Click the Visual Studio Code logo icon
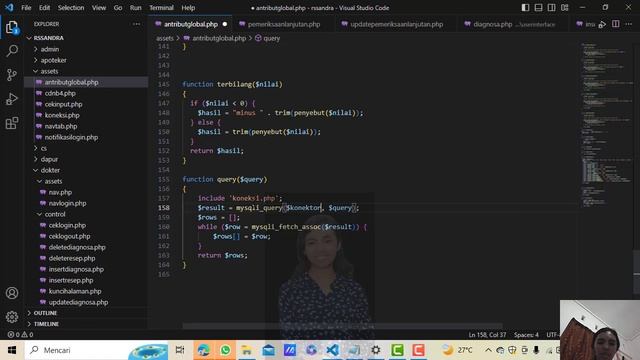 coord(9,7)
